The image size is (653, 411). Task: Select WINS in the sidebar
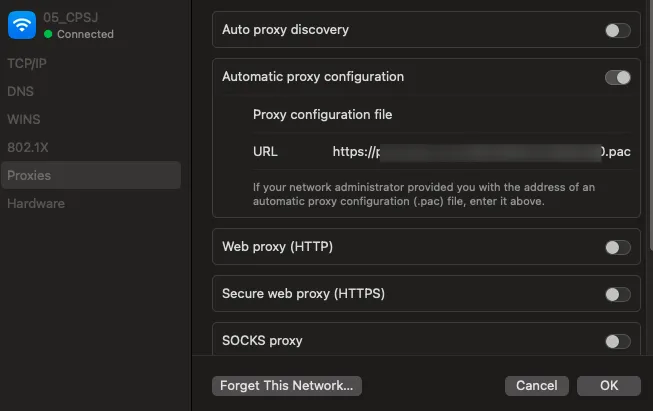click(24, 119)
